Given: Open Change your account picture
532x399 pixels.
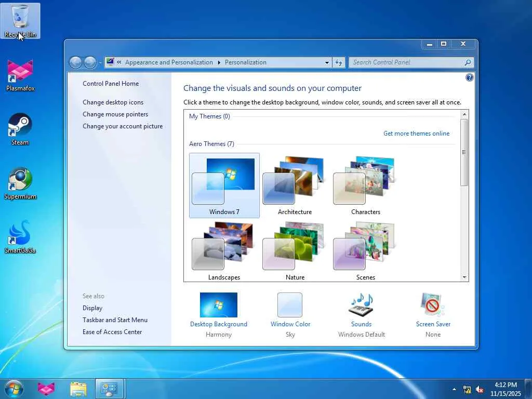Looking at the screenshot, I should point(123,126).
